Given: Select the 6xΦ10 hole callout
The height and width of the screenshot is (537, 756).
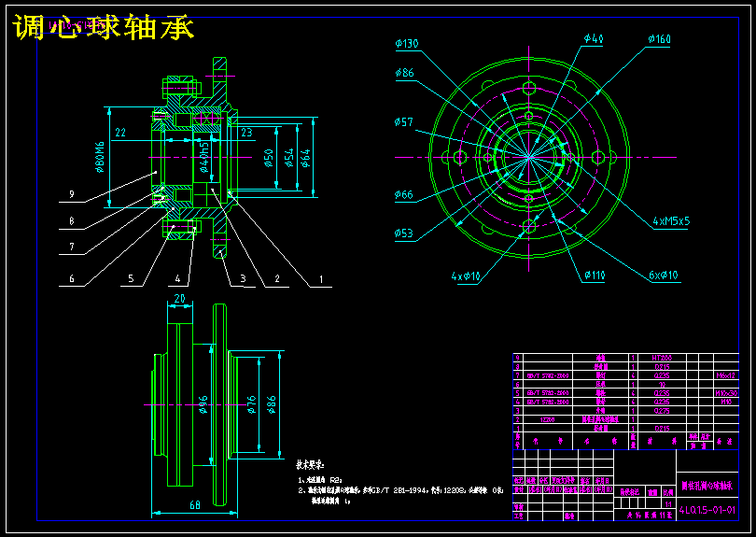Looking at the screenshot, I should tap(664, 275).
